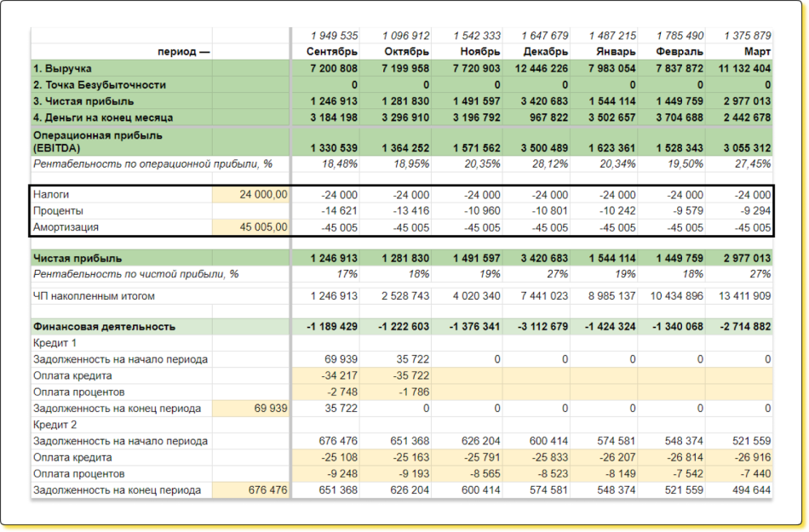The image size is (809, 532).
Task: Click the top italic value 1 375 879
Action: coord(748,36)
